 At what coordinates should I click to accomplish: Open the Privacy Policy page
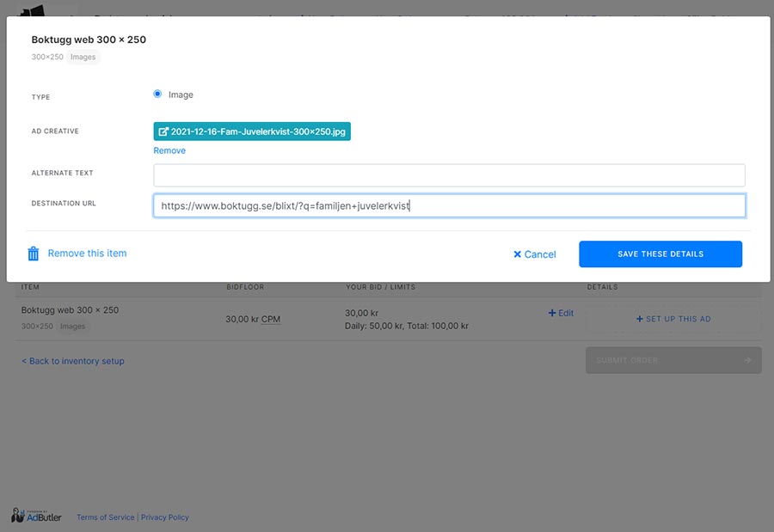click(165, 517)
